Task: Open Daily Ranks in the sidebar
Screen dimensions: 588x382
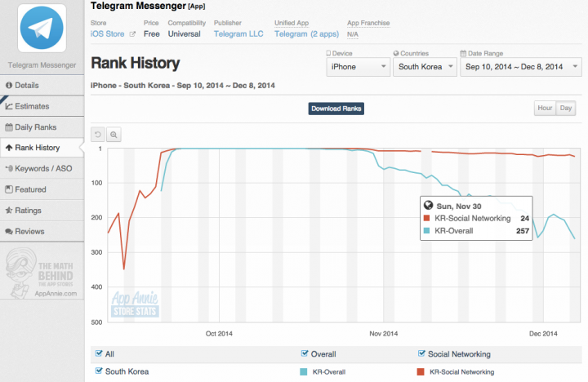Action: point(42,127)
